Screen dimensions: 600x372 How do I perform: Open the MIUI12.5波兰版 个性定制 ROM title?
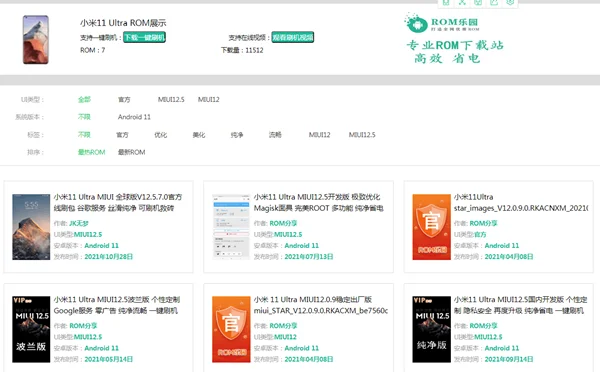click(x=117, y=305)
